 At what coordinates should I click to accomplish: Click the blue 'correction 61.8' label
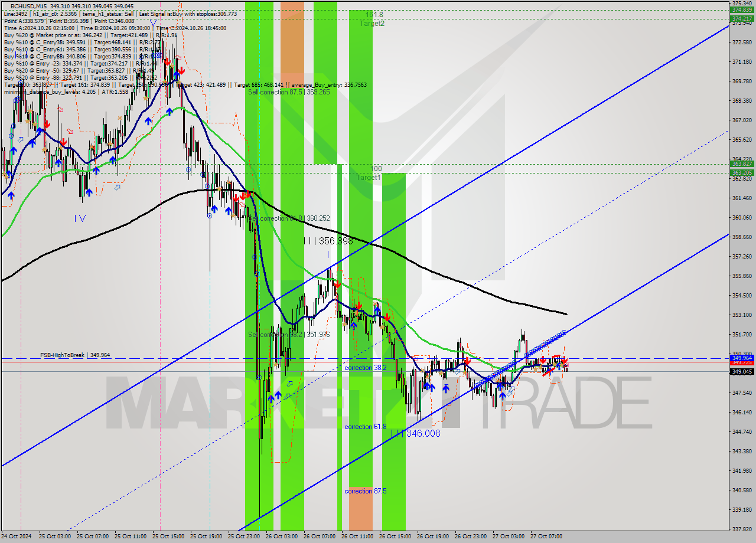click(366, 427)
